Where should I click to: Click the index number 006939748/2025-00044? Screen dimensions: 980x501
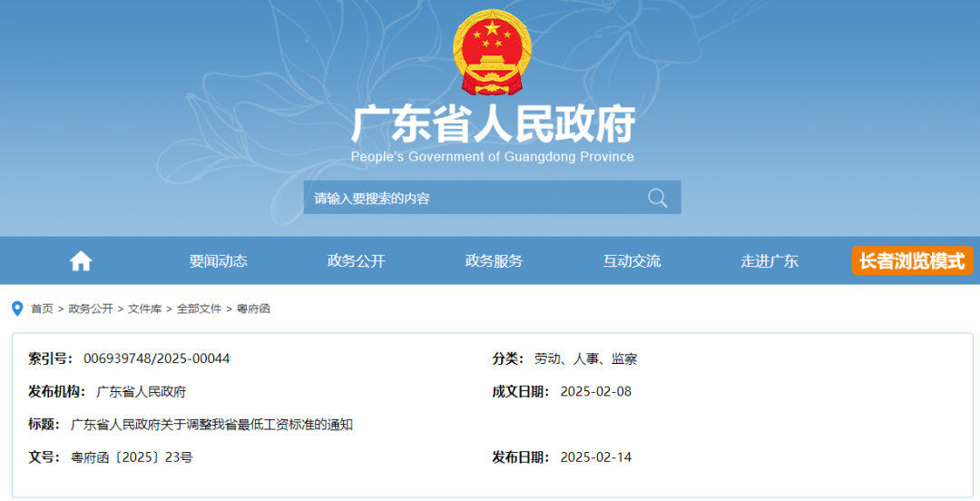(156, 359)
